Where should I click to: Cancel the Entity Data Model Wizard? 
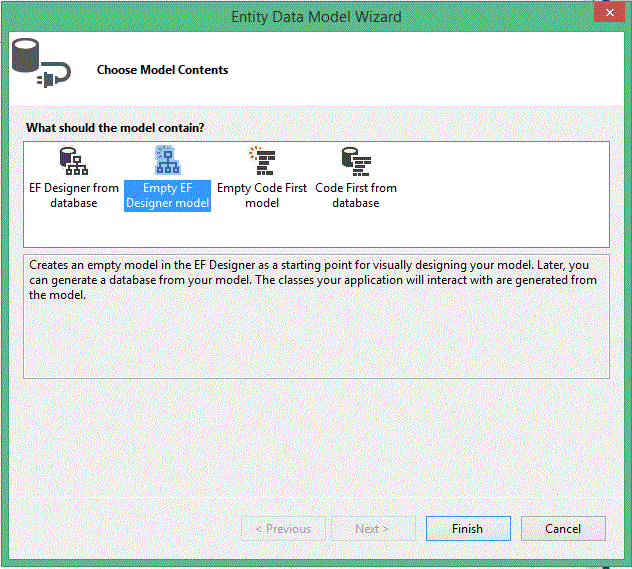pos(563,528)
